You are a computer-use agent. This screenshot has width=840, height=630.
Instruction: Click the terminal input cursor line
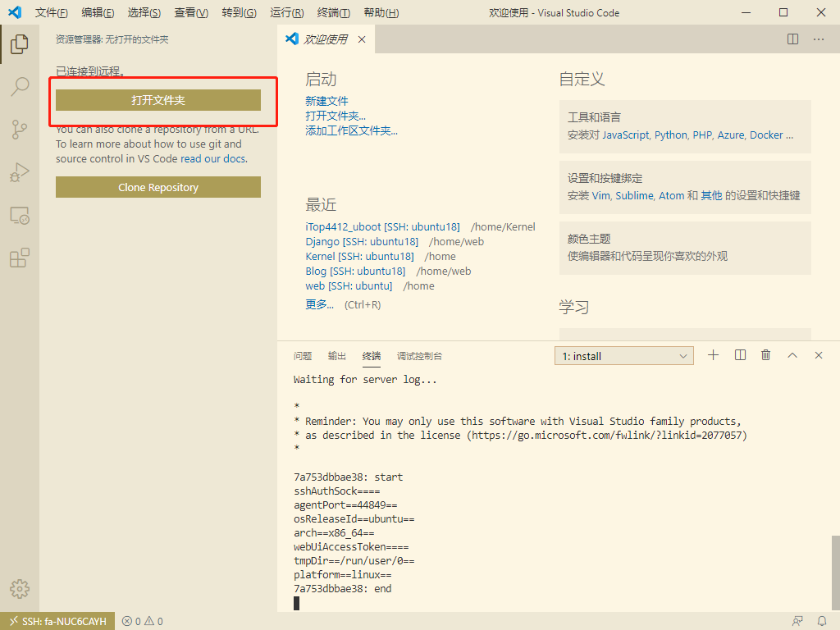297,603
